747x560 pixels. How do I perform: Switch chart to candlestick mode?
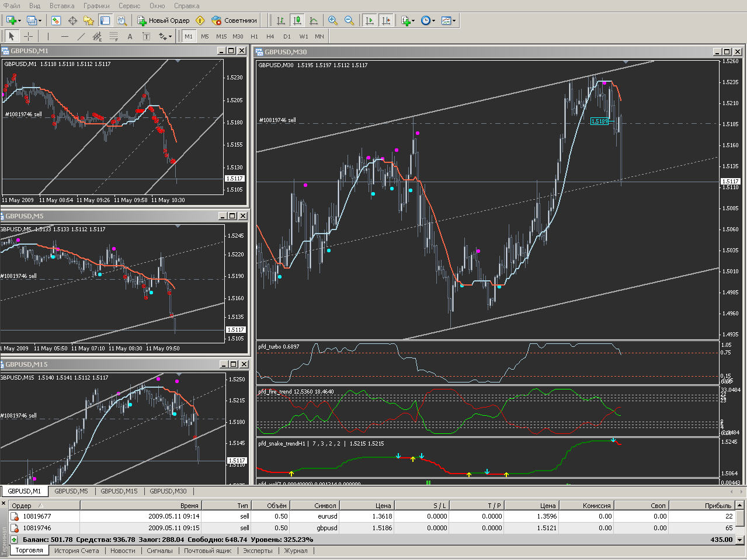297,20
